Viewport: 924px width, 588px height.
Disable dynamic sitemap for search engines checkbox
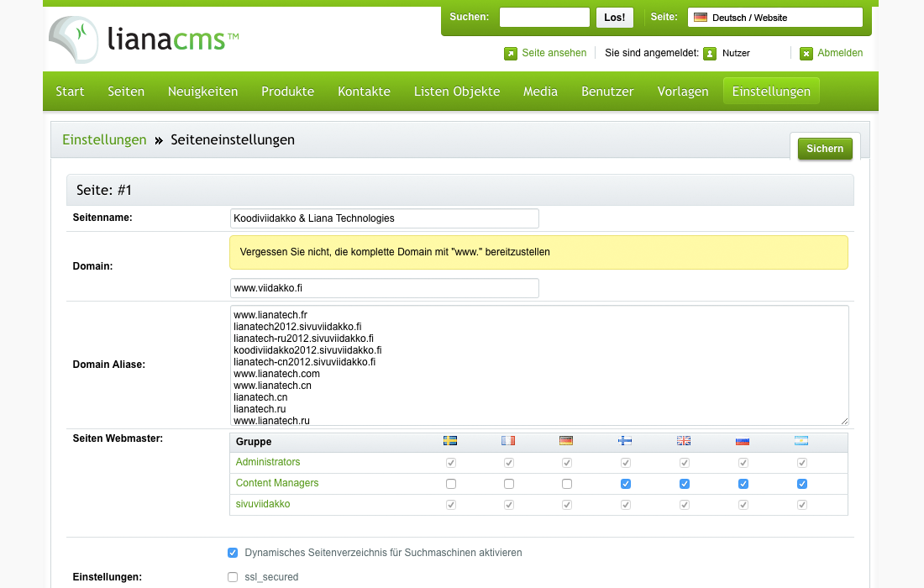[233, 553]
